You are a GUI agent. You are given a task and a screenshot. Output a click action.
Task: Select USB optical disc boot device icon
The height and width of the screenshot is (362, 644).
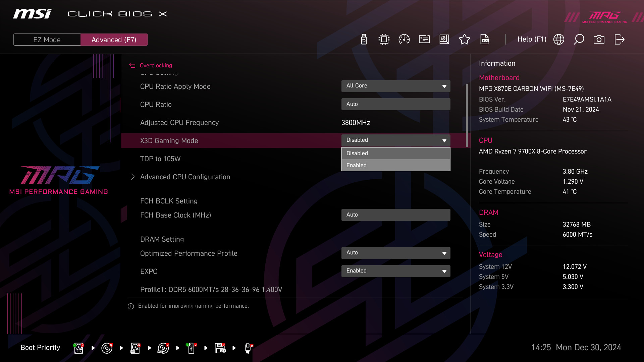pyautogui.click(x=163, y=348)
